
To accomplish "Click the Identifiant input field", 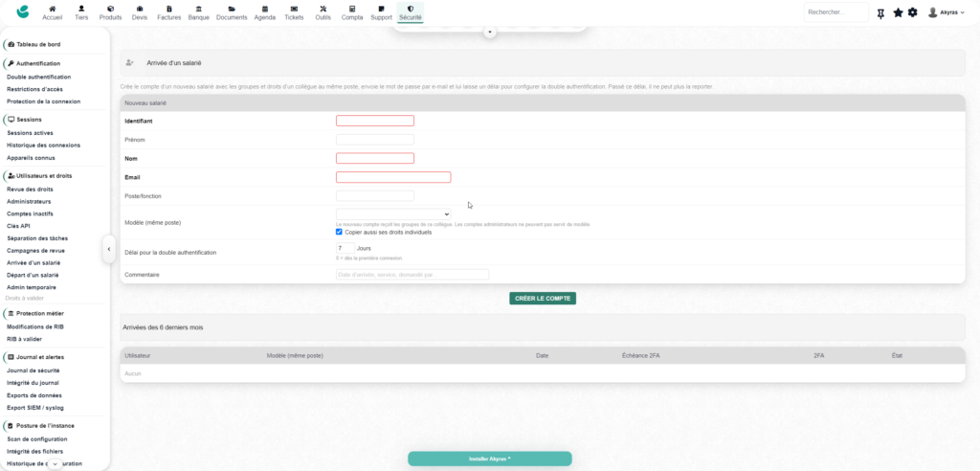I will [375, 121].
